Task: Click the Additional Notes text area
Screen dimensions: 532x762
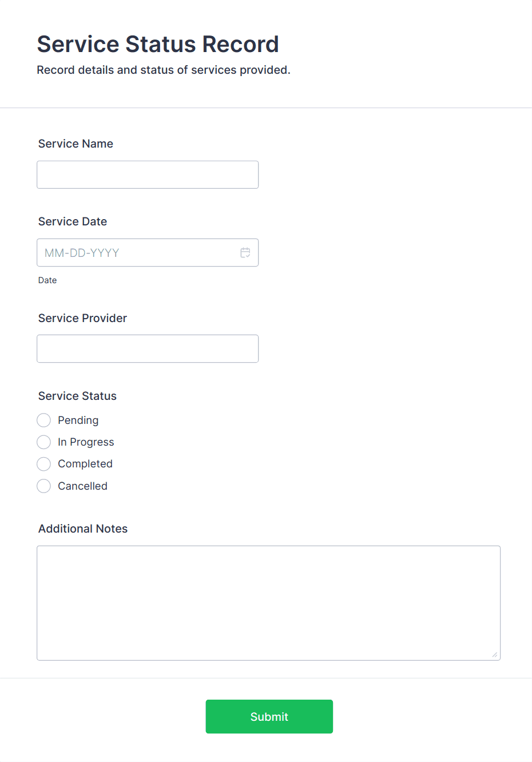Action: [x=269, y=601]
